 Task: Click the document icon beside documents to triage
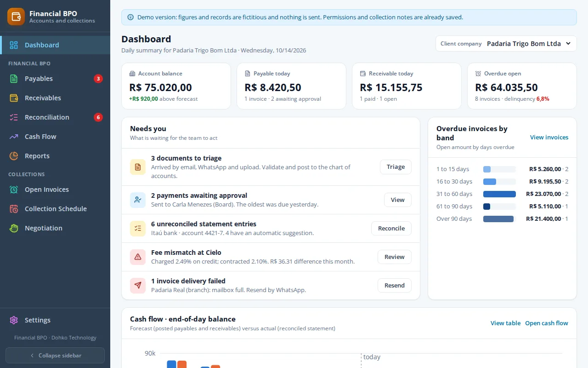[x=138, y=167]
